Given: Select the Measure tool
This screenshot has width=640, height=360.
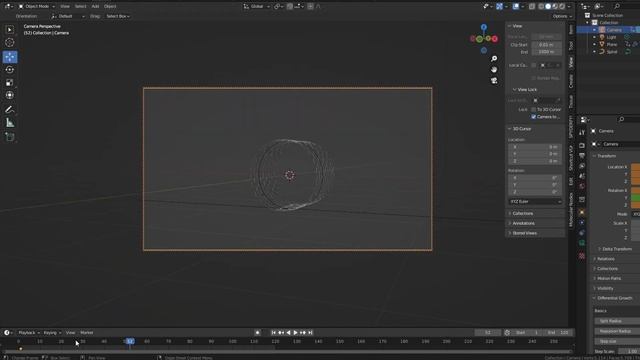Looking at the screenshot, I should point(10,122).
